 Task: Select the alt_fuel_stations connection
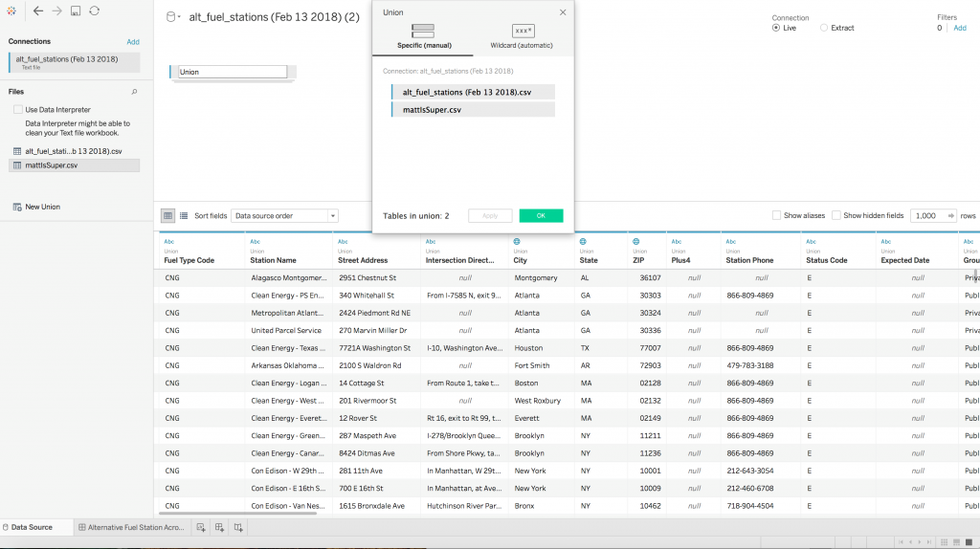(x=74, y=62)
